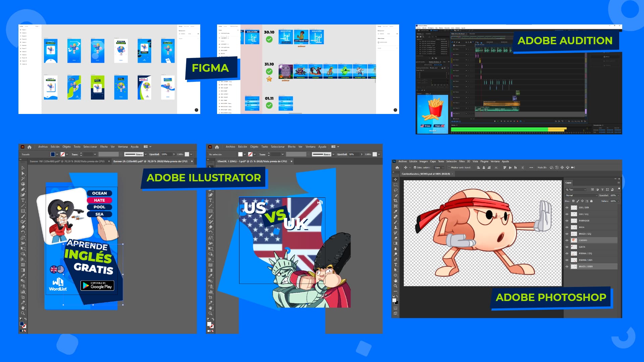Click stroke swatch in right Illustrator control bar
This screenshot has height=362, width=644.
click(x=250, y=154)
